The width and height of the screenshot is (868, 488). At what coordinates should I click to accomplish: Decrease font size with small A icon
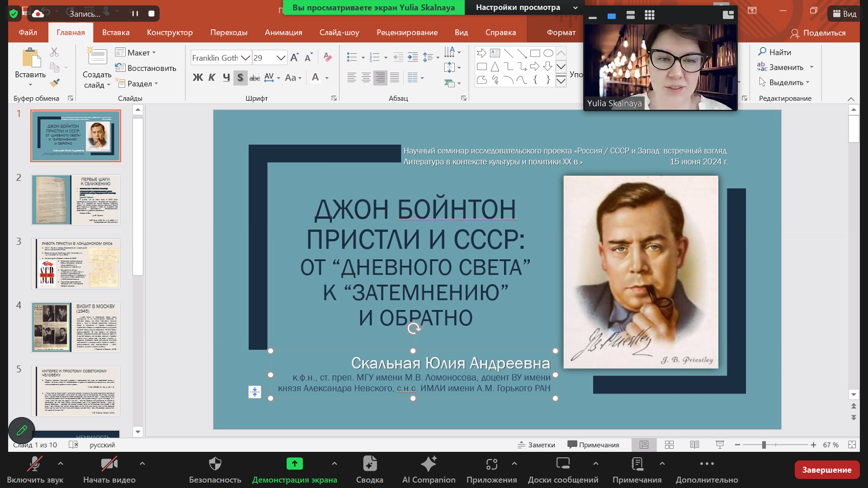(309, 57)
